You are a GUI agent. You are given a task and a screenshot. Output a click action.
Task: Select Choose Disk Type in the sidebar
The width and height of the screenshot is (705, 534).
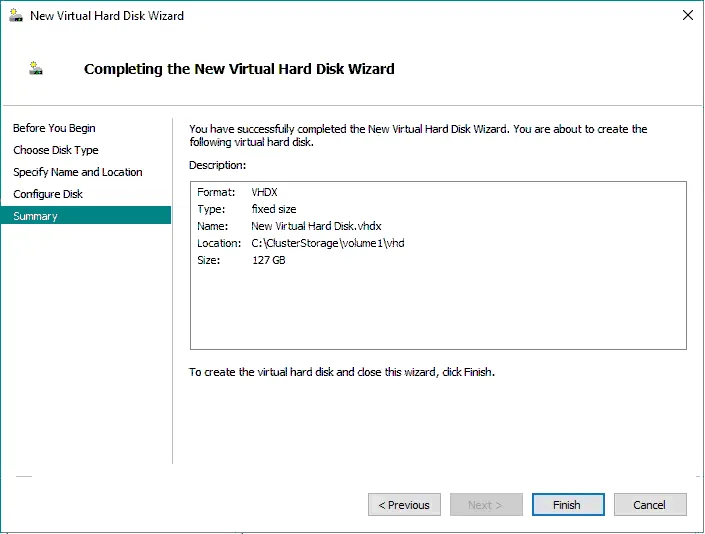click(56, 150)
